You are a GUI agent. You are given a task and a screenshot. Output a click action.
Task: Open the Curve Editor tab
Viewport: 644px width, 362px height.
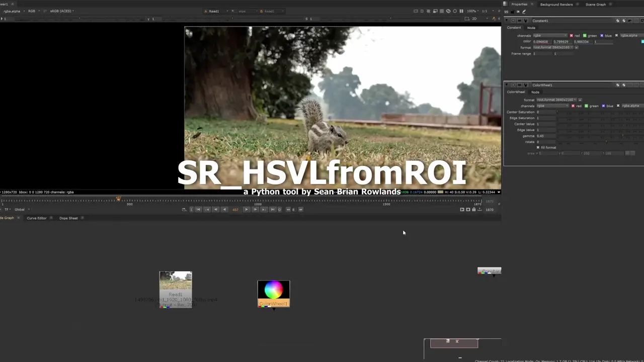[36, 218]
